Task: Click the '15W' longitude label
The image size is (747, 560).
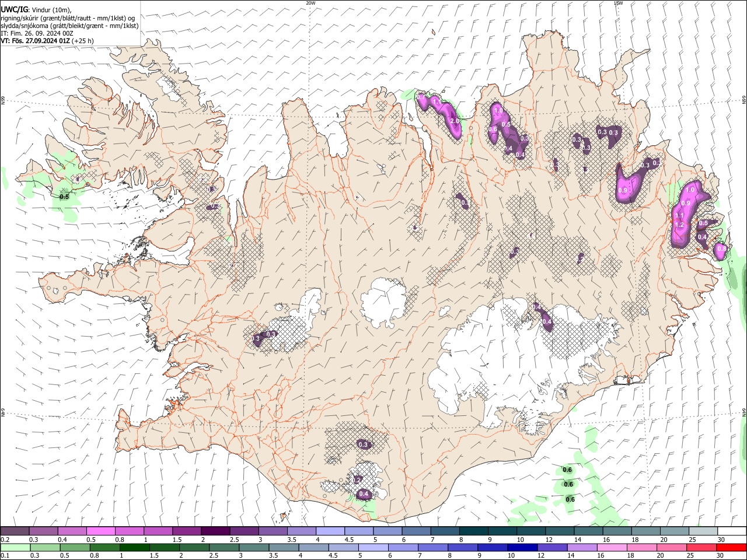Action: [618, 3]
